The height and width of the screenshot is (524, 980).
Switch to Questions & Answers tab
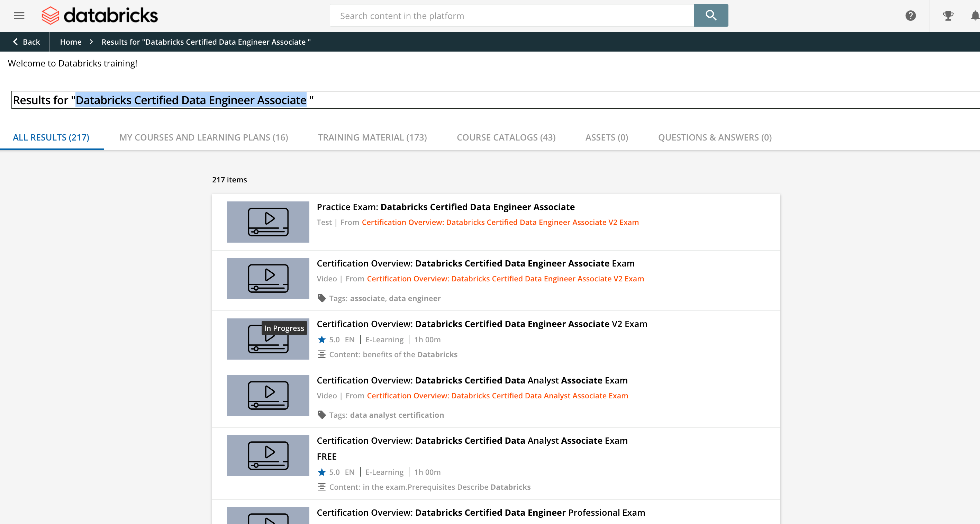tap(715, 137)
